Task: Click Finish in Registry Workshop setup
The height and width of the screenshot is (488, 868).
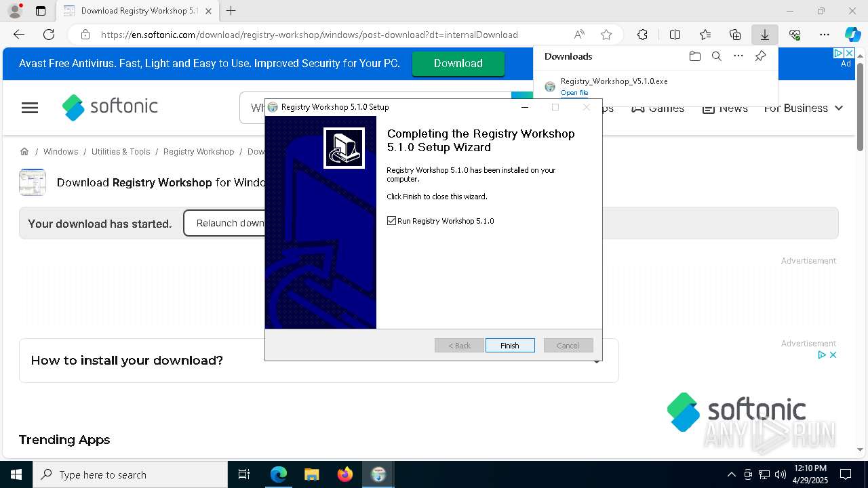Action: click(510, 346)
